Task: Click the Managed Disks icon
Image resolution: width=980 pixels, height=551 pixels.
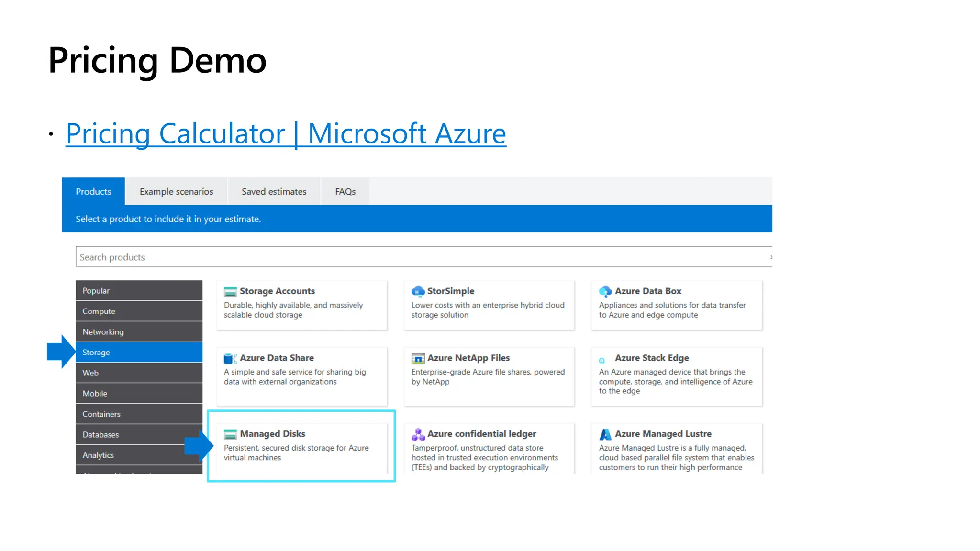Action: (230, 434)
